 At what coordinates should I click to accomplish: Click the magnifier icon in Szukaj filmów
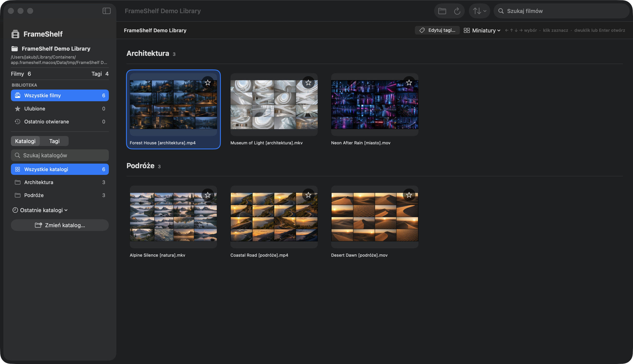501,11
